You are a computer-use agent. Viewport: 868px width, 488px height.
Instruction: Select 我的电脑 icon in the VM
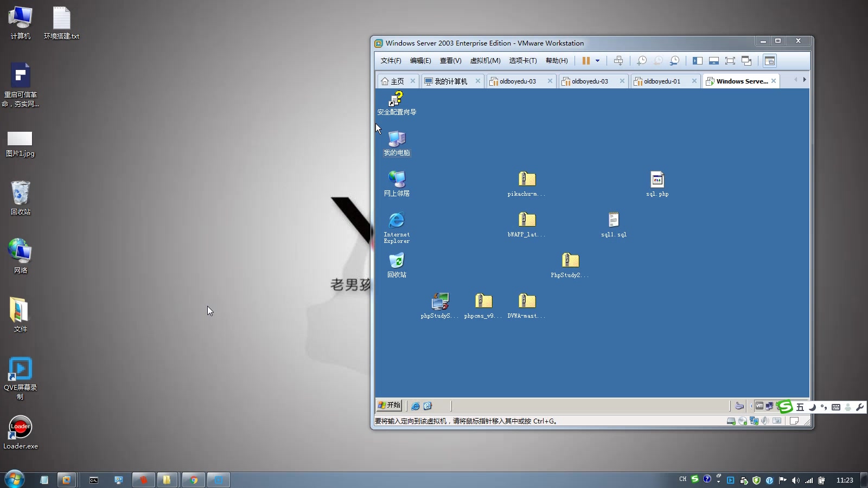pos(397,144)
